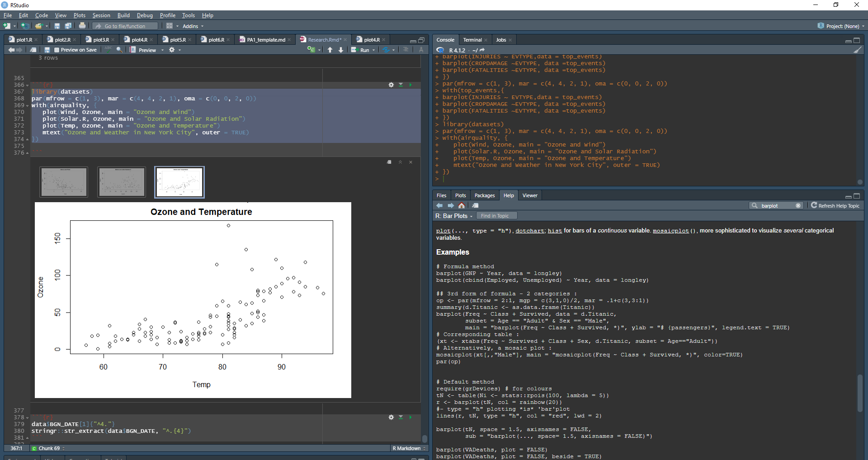Open Find/Replace magnifier in editor
The width and height of the screenshot is (868, 460).
(x=119, y=50)
